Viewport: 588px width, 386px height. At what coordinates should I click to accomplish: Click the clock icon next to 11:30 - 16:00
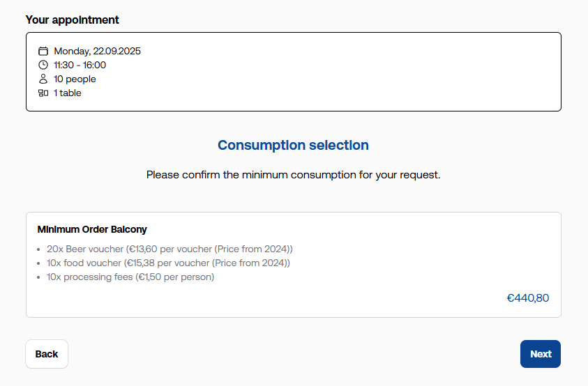coord(43,65)
